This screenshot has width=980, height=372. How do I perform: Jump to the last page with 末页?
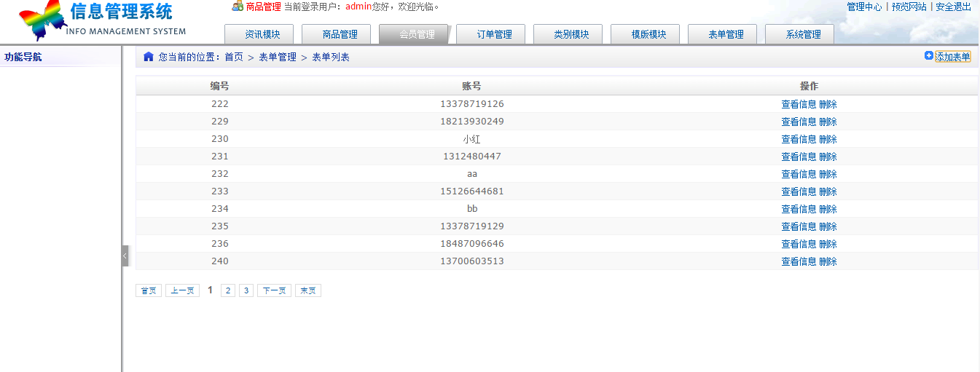click(x=307, y=290)
